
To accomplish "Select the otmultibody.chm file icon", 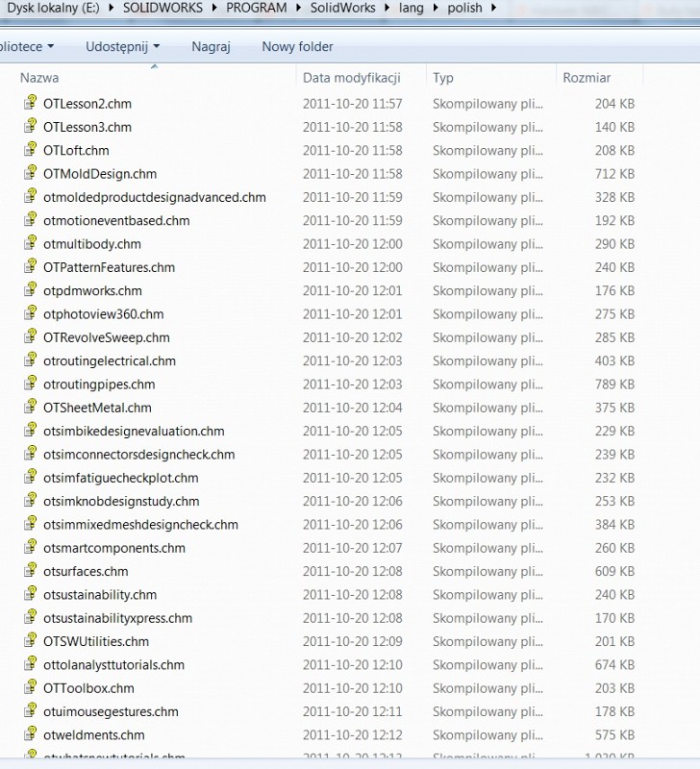I will click(x=31, y=243).
